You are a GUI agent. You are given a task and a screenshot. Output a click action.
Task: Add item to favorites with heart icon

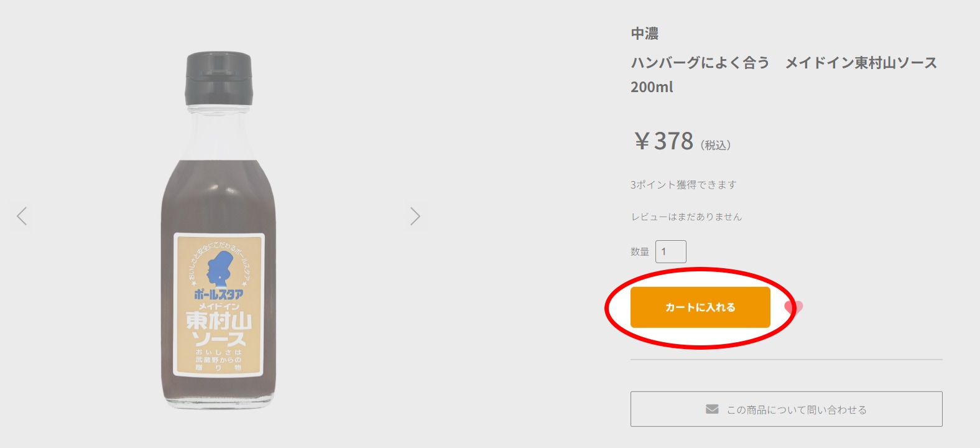(794, 307)
